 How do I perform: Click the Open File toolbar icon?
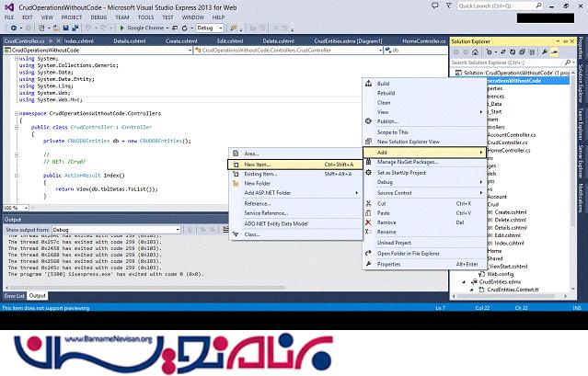click(56, 28)
